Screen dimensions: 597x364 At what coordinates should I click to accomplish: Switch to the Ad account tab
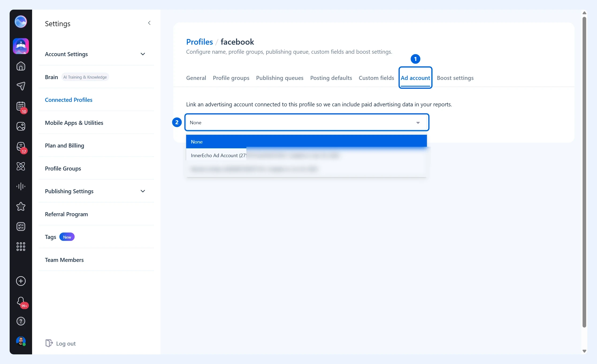[415, 78]
